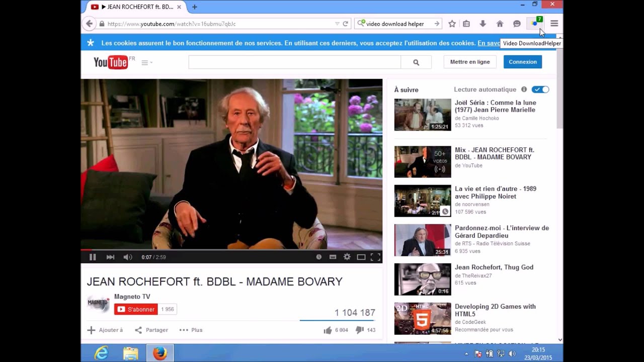Show bookmarks list icon in toolbar
644x362 pixels.
coord(466,24)
